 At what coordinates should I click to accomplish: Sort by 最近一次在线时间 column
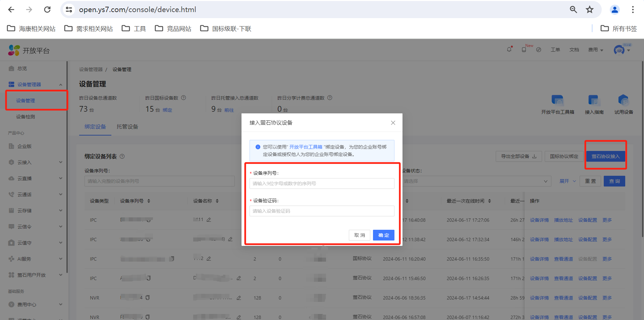(489, 201)
